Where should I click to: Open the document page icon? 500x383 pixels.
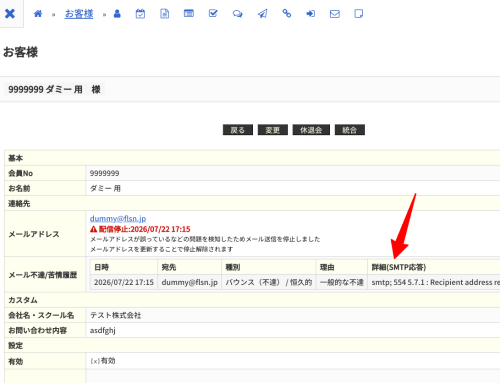165,14
